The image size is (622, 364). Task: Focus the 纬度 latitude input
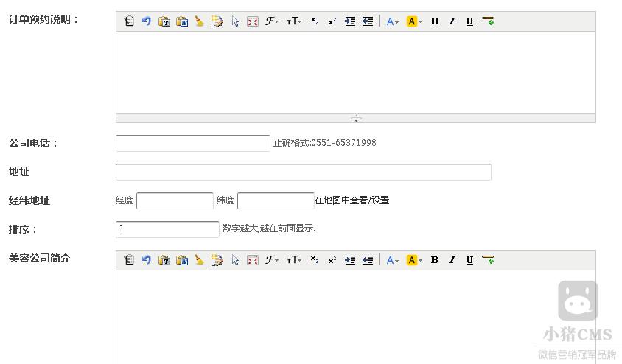tap(276, 200)
